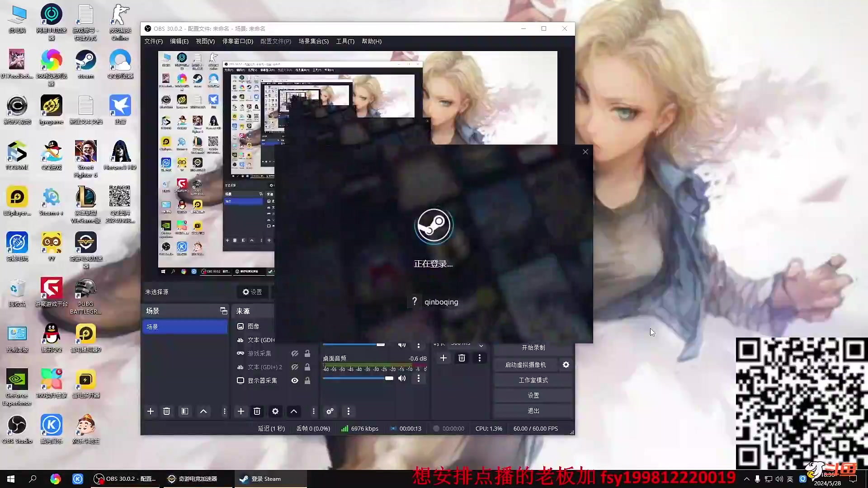Open PUBG BATTLEGROUNDS desktop icon
868x488 pixels.
pyautogui.click(x=85, y=296)
